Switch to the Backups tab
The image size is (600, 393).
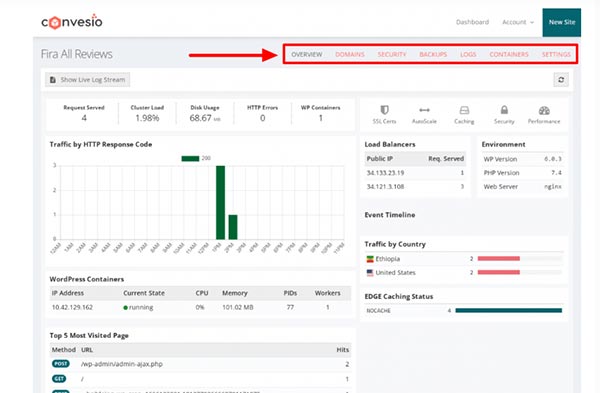pos(433,54)
